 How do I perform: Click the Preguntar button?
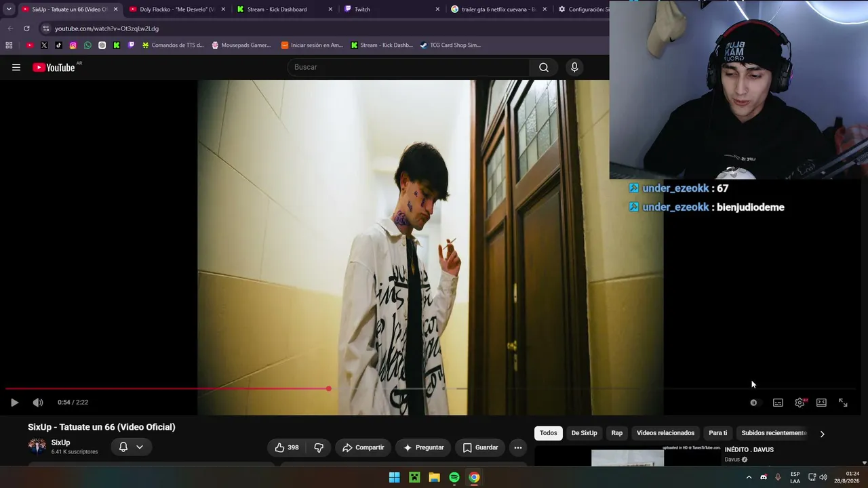click(x=423, y=447)
